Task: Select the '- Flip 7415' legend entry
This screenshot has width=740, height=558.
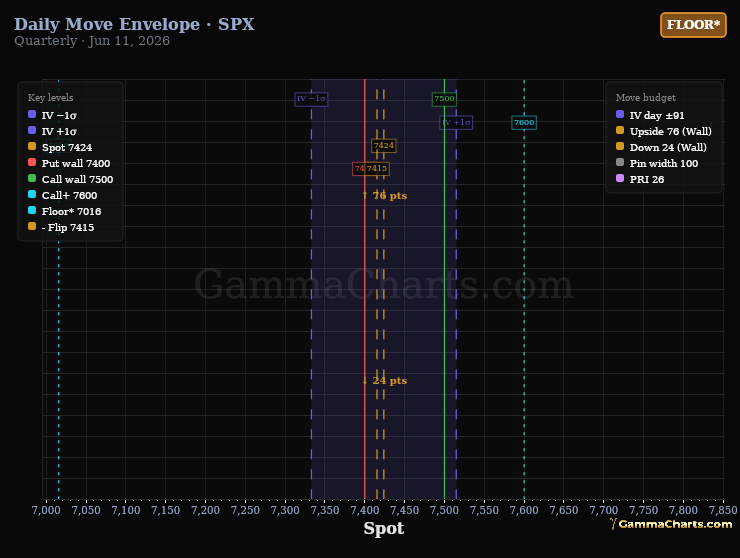Action: (68, 228)
